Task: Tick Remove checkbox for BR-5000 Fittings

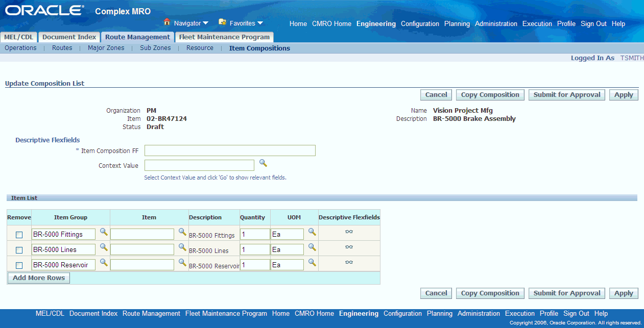Action: point(19,235)
